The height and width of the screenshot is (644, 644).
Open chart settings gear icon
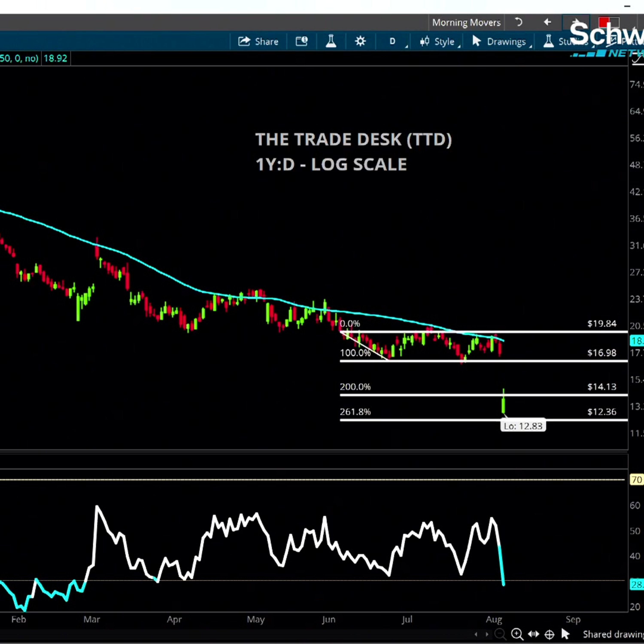pyautogui.click(x=360, y=41)
